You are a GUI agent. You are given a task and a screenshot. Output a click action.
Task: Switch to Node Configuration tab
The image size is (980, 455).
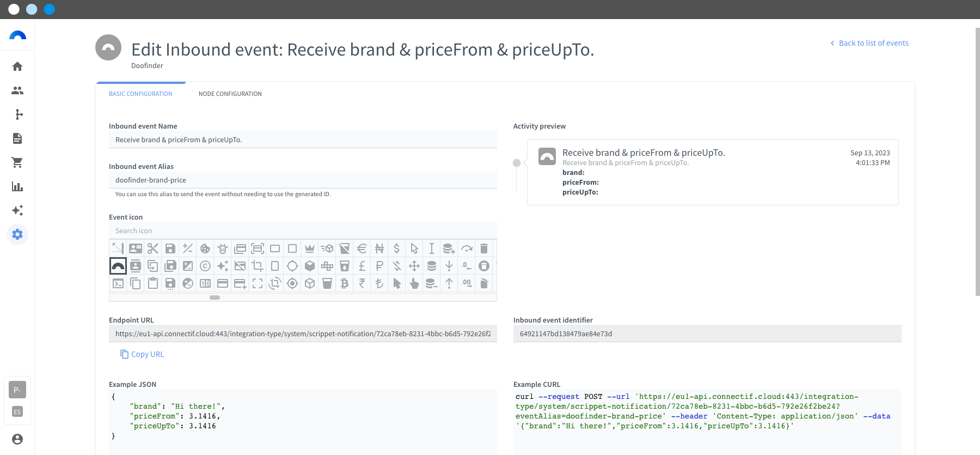pos(230,94)
